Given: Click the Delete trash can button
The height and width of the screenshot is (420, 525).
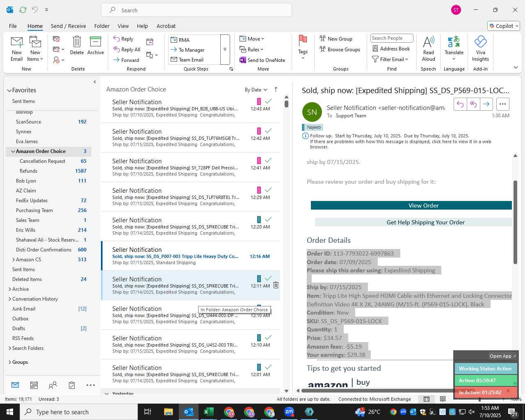Looking at the screenshot, I should coord(77,45).
